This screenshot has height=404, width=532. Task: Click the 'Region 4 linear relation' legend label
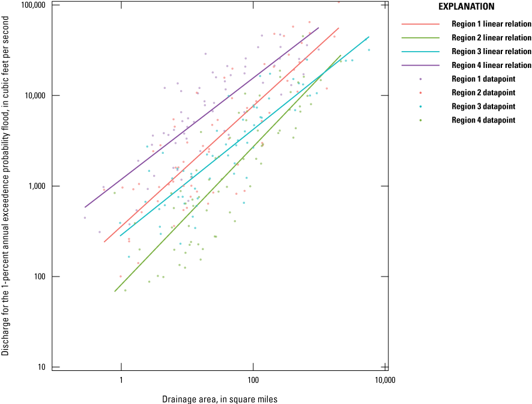tap(491, 65)
